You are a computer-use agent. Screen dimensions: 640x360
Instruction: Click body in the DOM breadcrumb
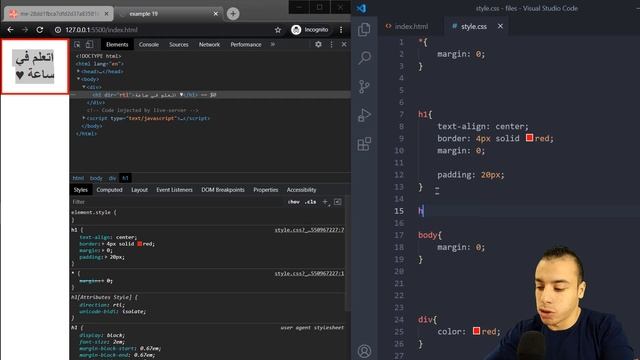tap(96, 178)
